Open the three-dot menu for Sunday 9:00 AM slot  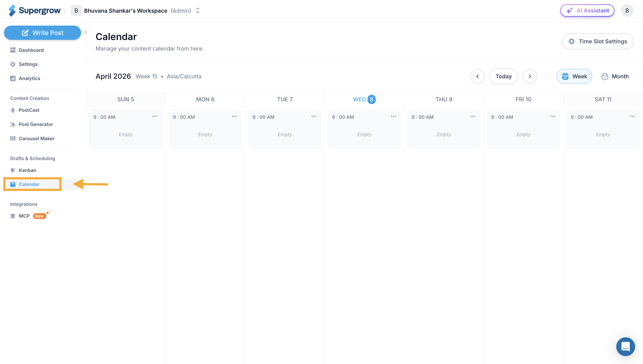155,116
